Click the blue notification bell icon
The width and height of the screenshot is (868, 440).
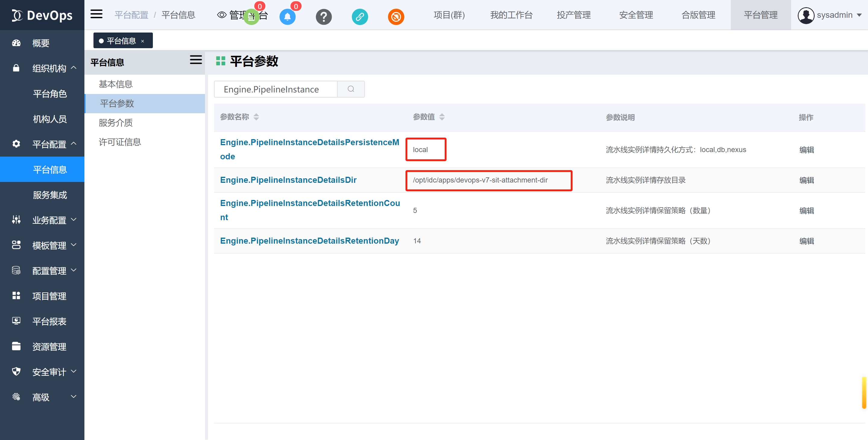[x=287, y=17]
